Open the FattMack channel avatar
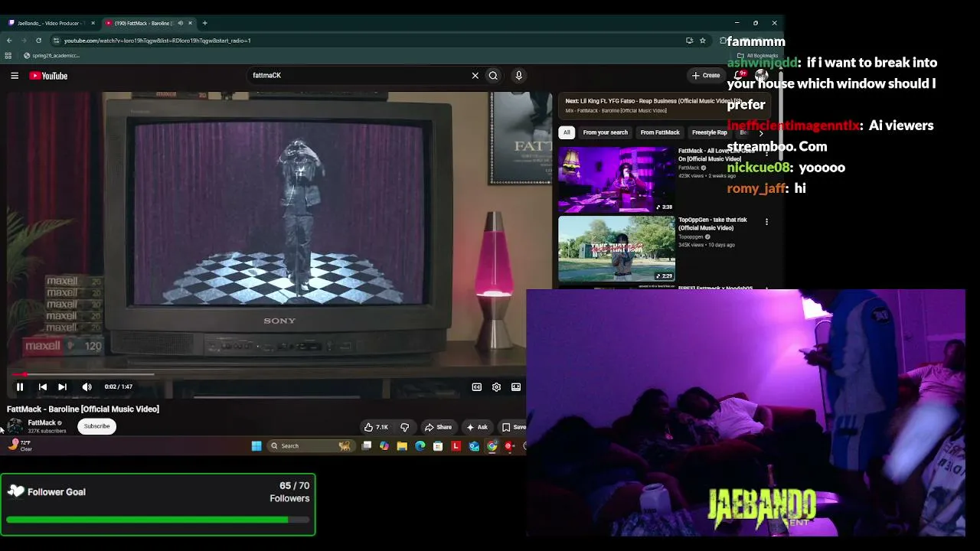 pos(15,426)
